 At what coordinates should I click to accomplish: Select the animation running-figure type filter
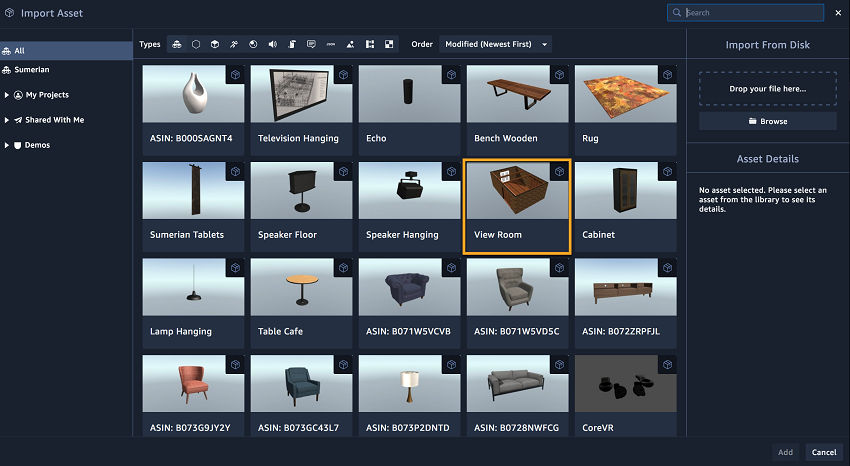(234, 44)
